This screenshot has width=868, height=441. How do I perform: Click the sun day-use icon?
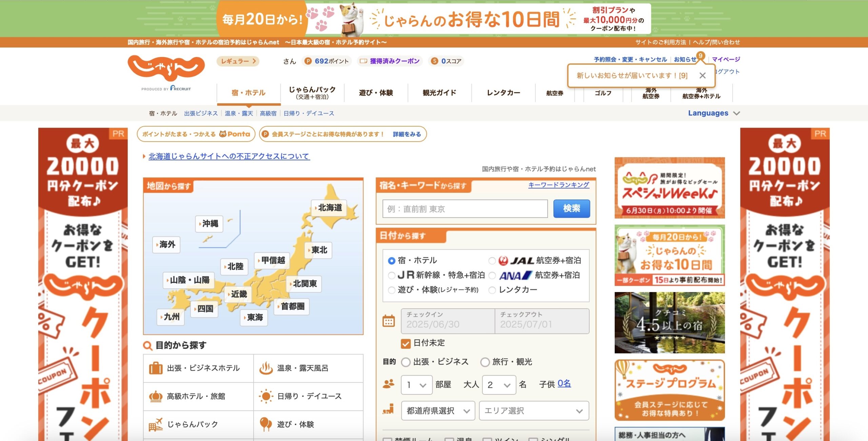[266, 396]
